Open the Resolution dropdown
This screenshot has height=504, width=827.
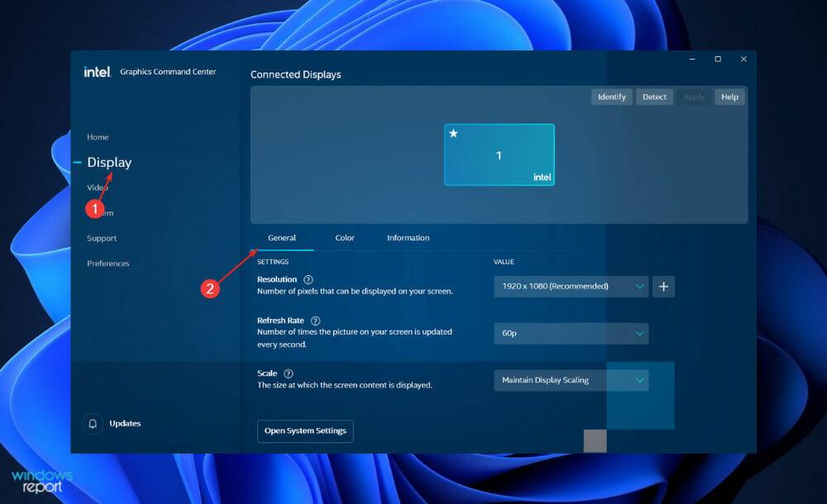(571, 286)
